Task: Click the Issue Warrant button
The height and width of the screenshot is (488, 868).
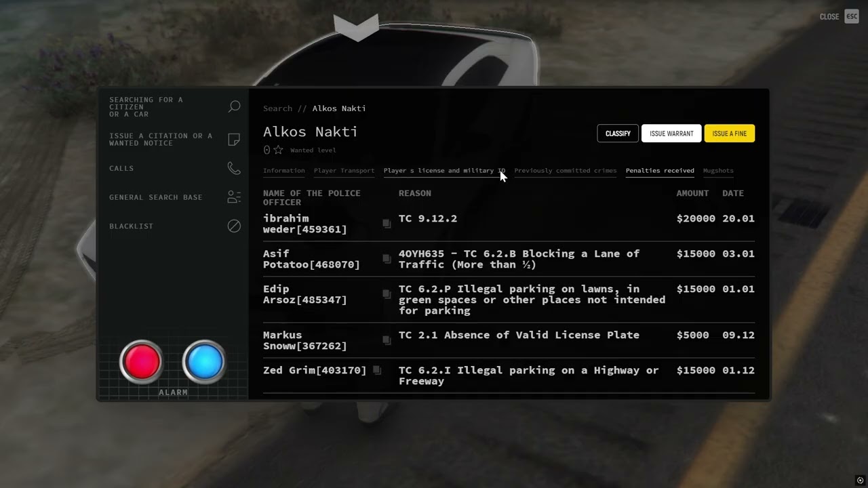Action: [671, 134]
